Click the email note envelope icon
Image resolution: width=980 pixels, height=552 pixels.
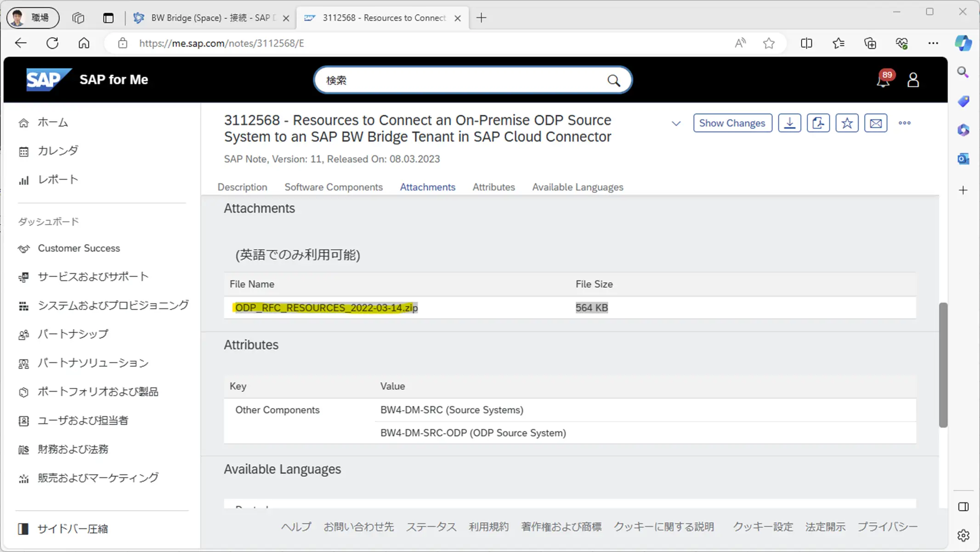[876, 123]
